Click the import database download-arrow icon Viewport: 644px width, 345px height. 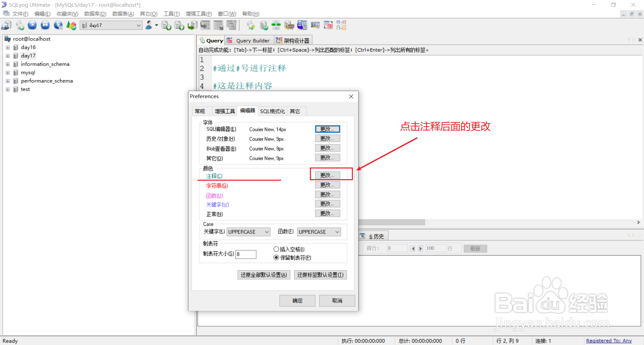[x=166, y=25]
